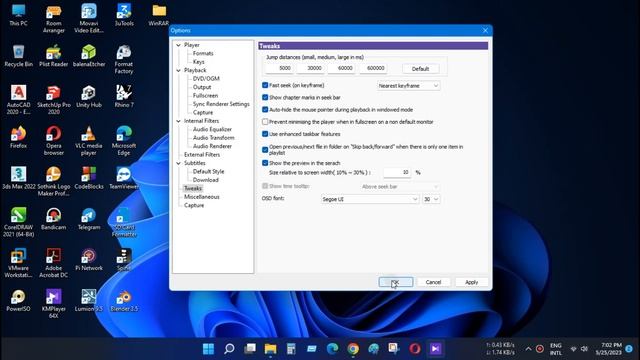Open Bandicam desktop icon
640x360 pixels.
53,219
